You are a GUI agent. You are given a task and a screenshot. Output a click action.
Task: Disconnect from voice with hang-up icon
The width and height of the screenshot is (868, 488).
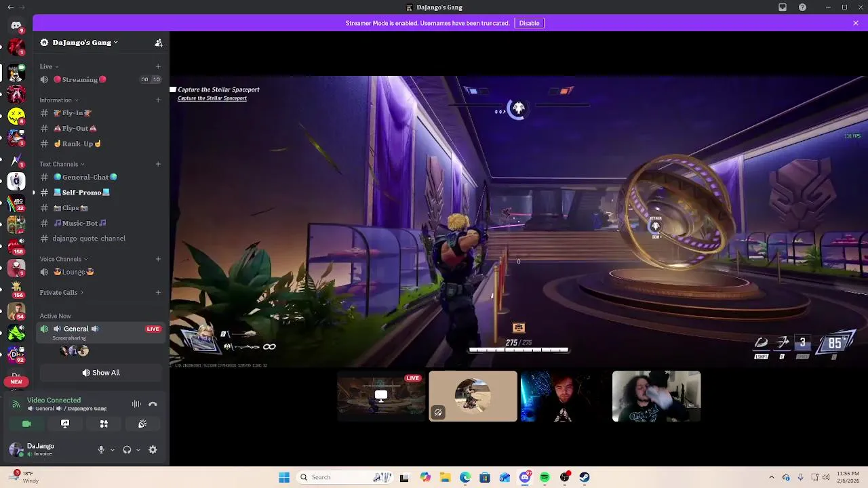(x=153, y=404)
